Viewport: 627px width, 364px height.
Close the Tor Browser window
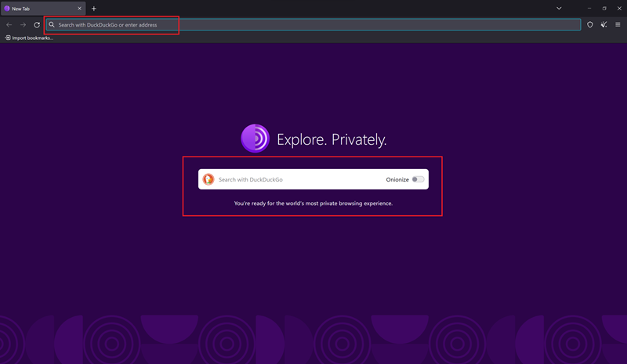point(619,9)
